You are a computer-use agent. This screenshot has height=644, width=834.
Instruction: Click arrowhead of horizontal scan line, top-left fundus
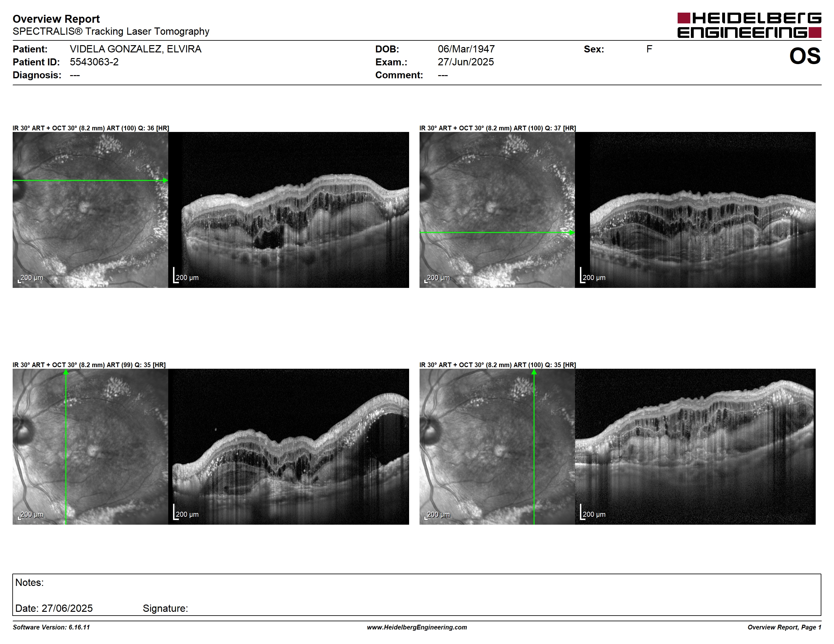[x=165, y=180]
